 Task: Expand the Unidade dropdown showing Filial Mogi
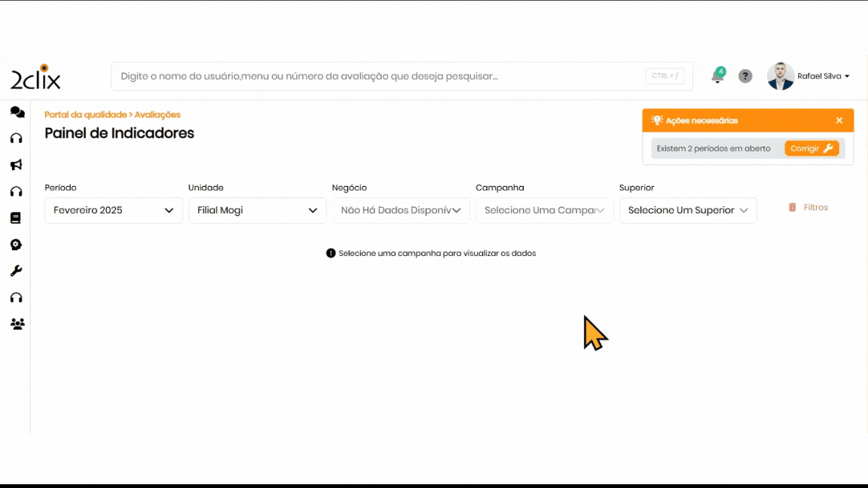tap(257, 211)
